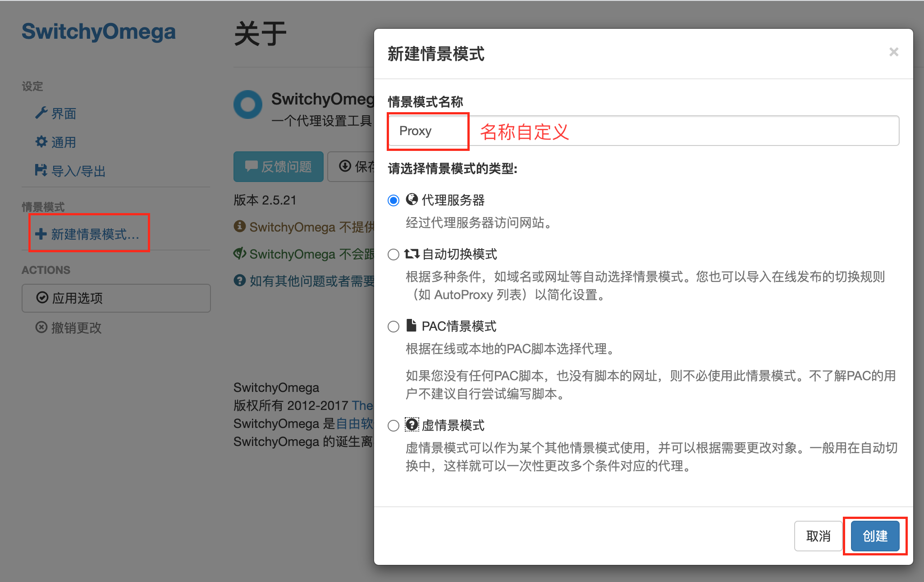
Task: Click the wrench icon next to 界面
Action: [41, 113]
